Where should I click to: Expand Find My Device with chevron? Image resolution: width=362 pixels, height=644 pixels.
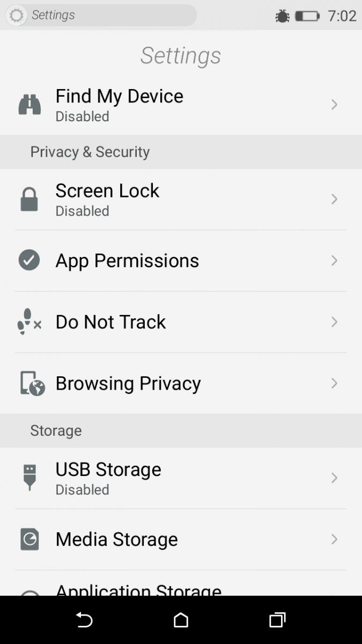334,104
